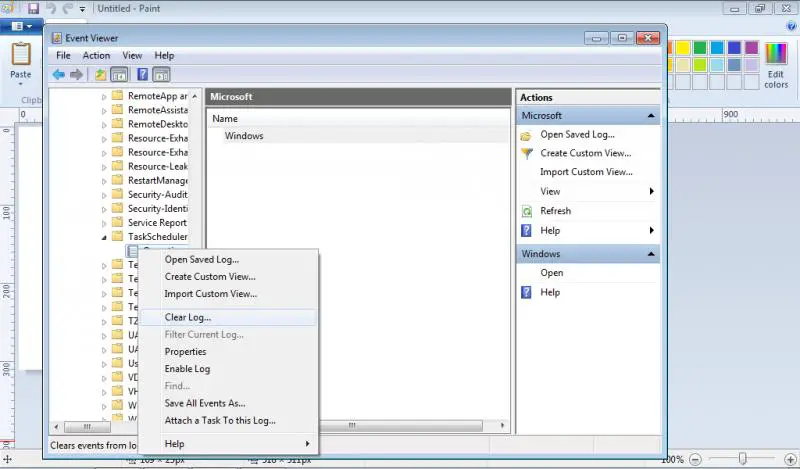Click the Service Report folder icon
Screen dimensions: 800x469
(117, 222)
